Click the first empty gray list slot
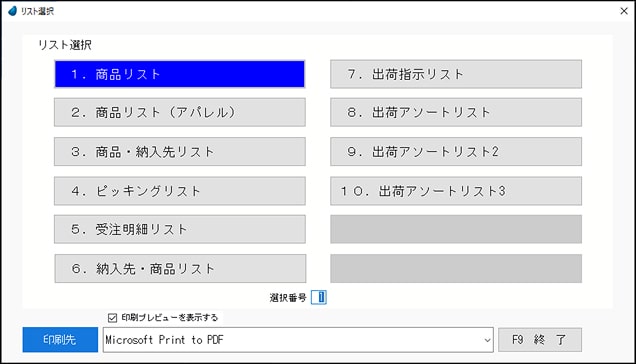The width and height of the screenshot is (636, 364). point(456,229)
